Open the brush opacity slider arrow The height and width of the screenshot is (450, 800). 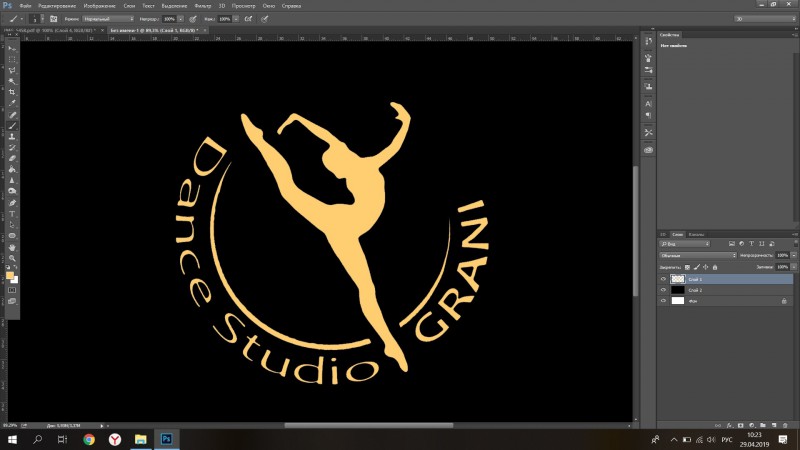(180, 19)
